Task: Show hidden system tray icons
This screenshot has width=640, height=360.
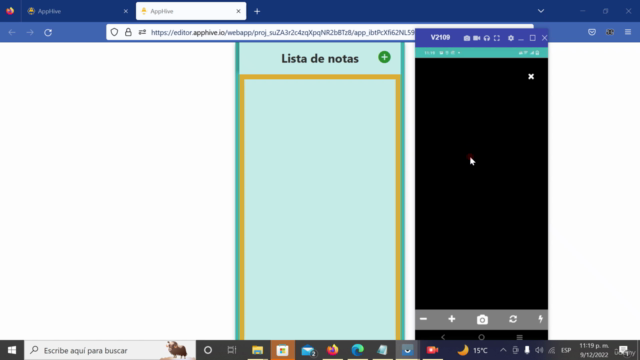Action: click(x=503, y=350)
